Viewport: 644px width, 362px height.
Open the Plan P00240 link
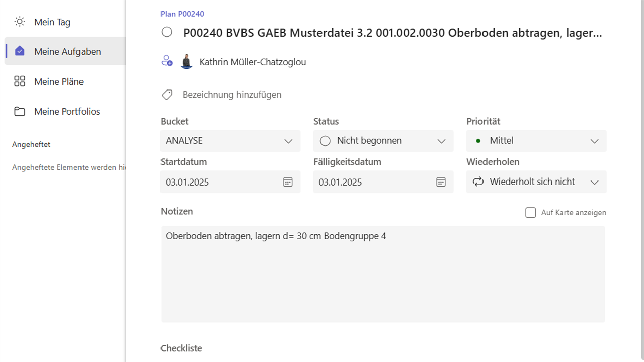click(182, 14)
